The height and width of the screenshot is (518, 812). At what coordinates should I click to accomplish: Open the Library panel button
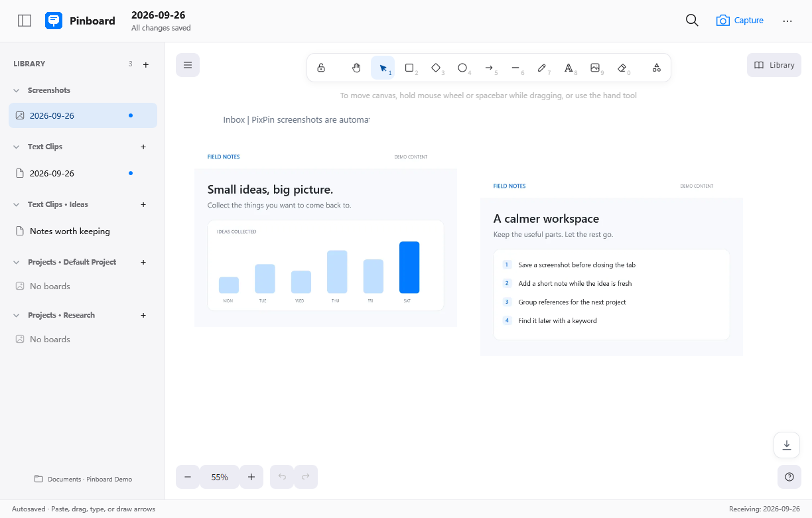pyautogui.click(x=774, y=65)
